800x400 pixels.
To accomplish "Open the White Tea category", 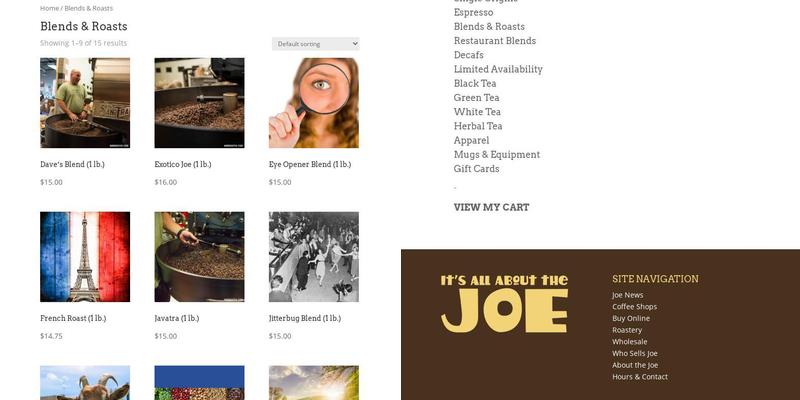I will click(x=477, y=112).
